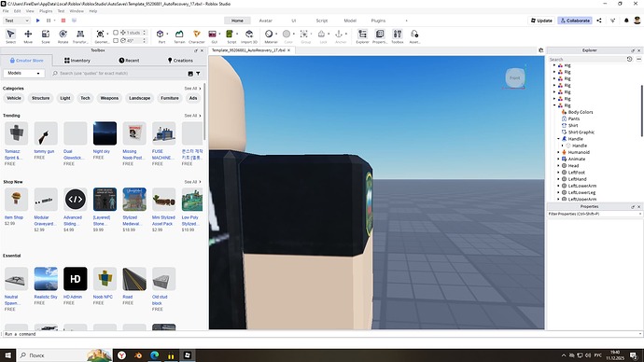Open the Asset Manager ribbon button
Image resolution: width=644 pixels, height=362 pixels.
pyautogui.click(x=414, y=36)
